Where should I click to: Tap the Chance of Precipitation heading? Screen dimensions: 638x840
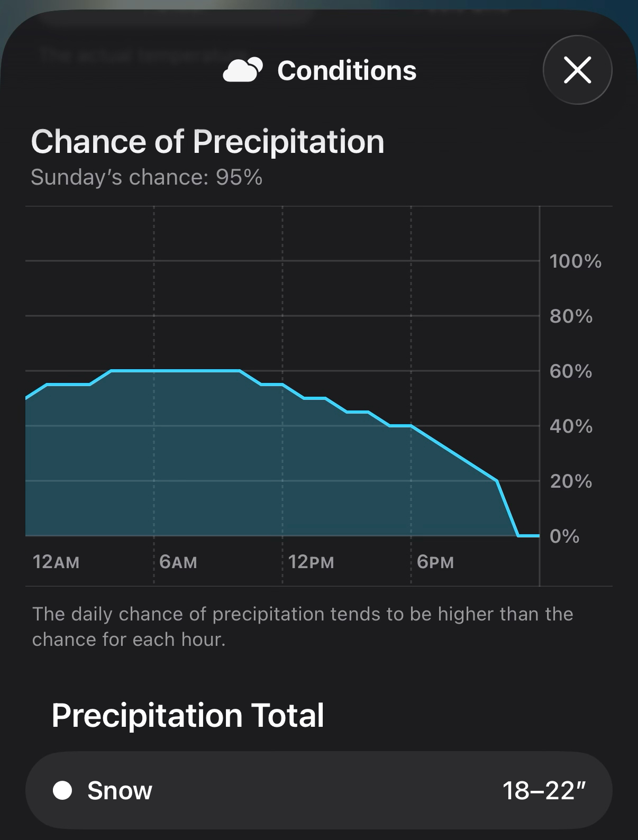207,142
